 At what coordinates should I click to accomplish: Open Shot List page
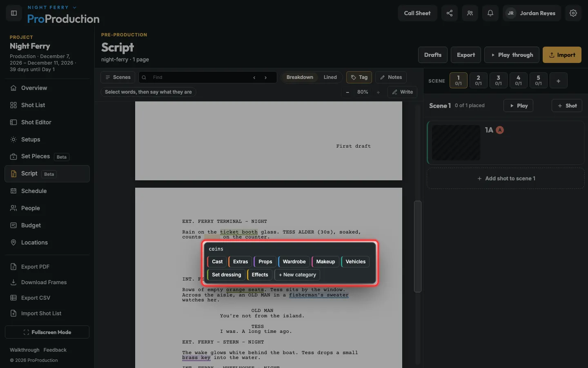(x=47, y=105)
